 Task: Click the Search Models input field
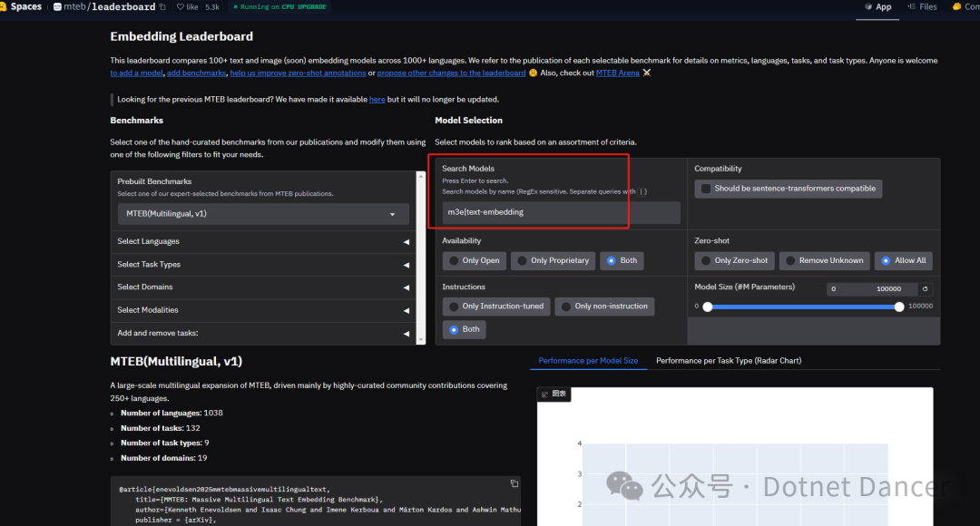point(562,212)
